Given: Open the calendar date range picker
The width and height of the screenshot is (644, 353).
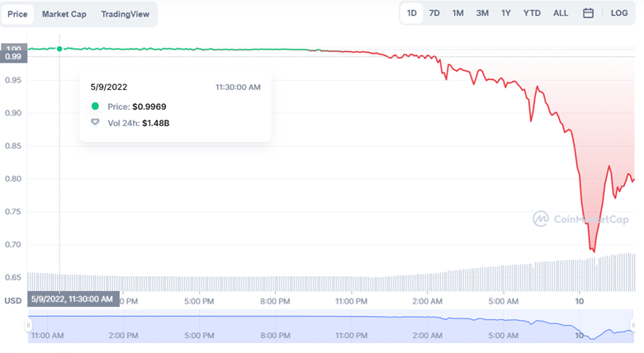Looking at the screenshot, I should coord(588,13).
